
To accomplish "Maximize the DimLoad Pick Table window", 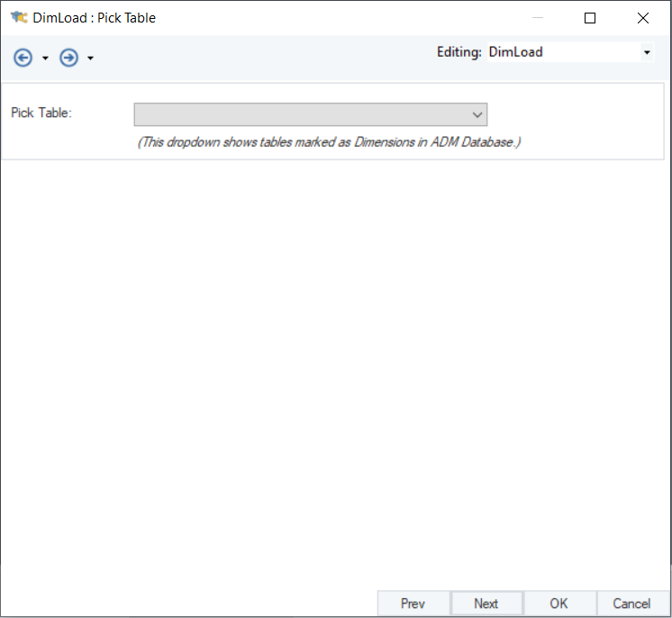I will point(590,18).
